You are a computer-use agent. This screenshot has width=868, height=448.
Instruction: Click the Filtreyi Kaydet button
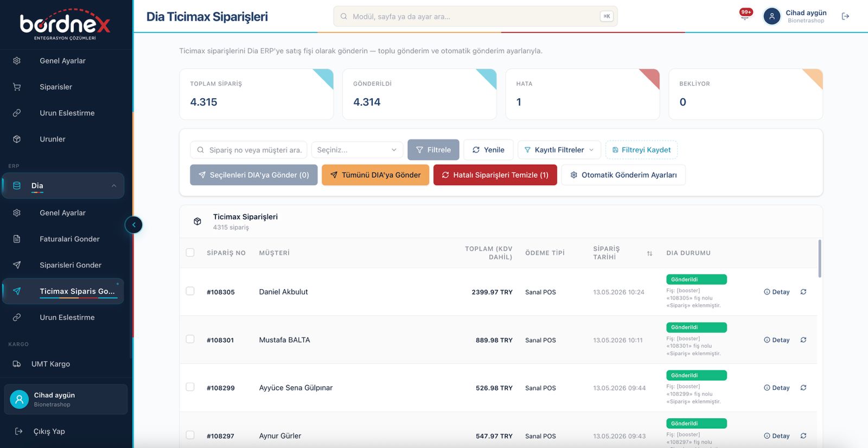(641, 150)
